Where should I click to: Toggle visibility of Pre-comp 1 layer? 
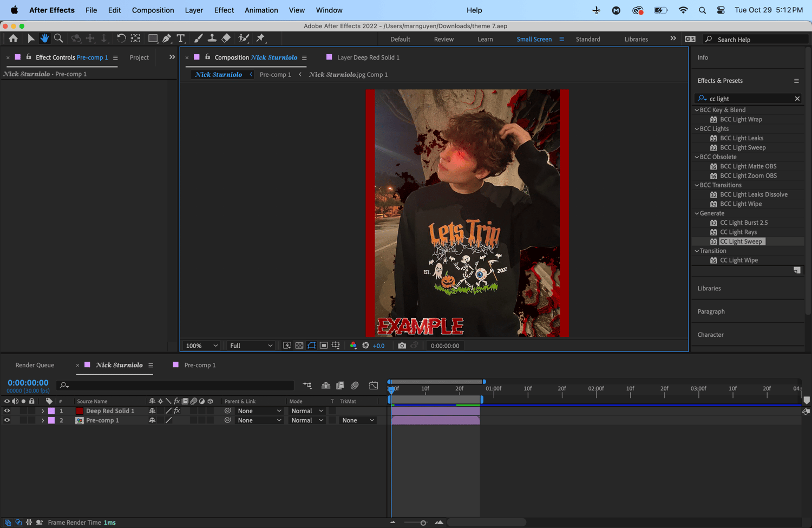(x=7, y=420)
